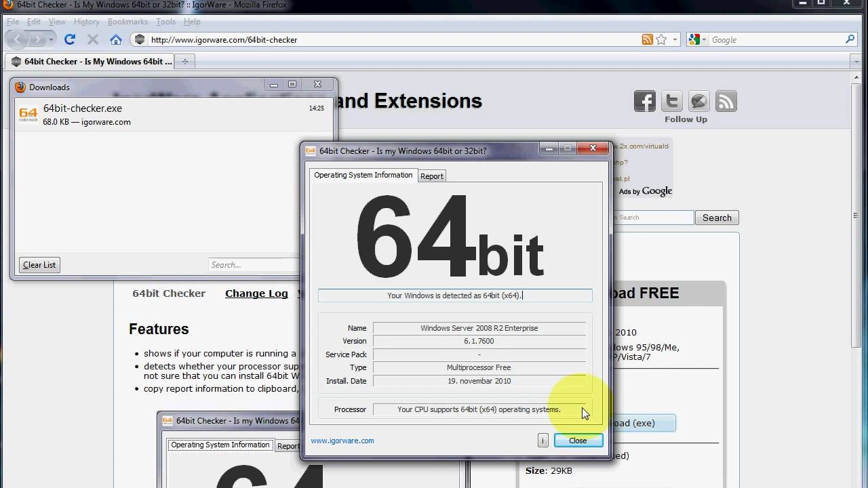This screenshot has width=868, height=488.
Task: Click the page vertical scrollbar
Action: (x=856, y=217)
